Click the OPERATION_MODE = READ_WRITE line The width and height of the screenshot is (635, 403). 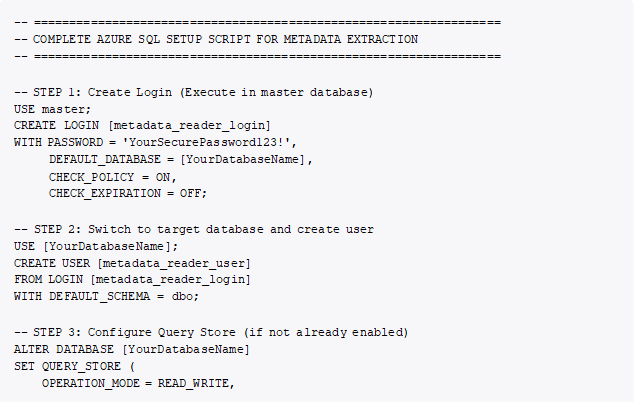point(138,384)
